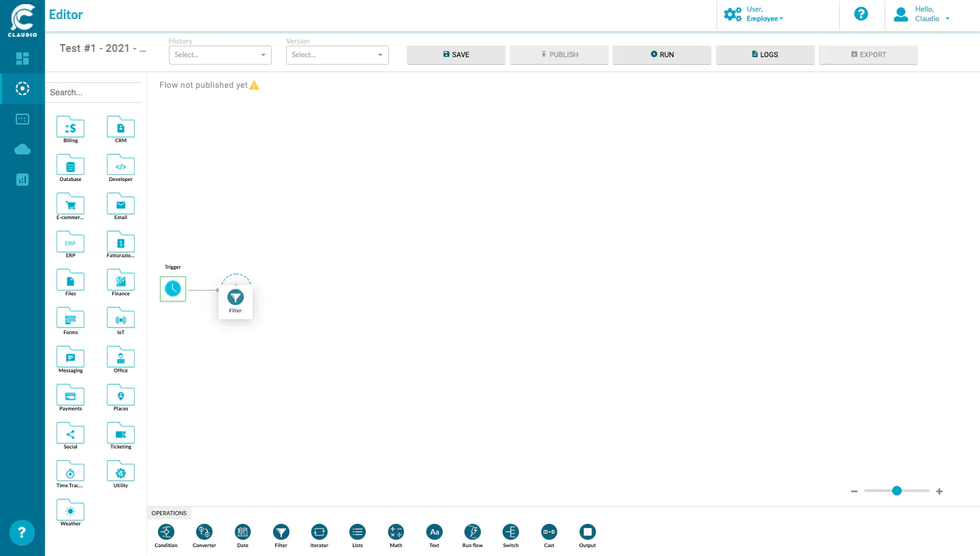Click the Trigger clock node
This screenshot has height=556, width=980.
point(173,289)
